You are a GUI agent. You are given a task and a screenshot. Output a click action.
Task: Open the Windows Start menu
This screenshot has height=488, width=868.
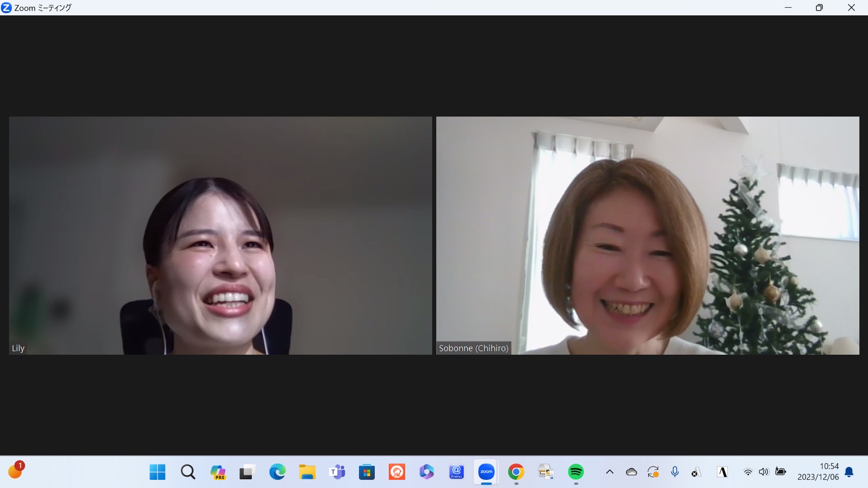(x=158, y=472)
